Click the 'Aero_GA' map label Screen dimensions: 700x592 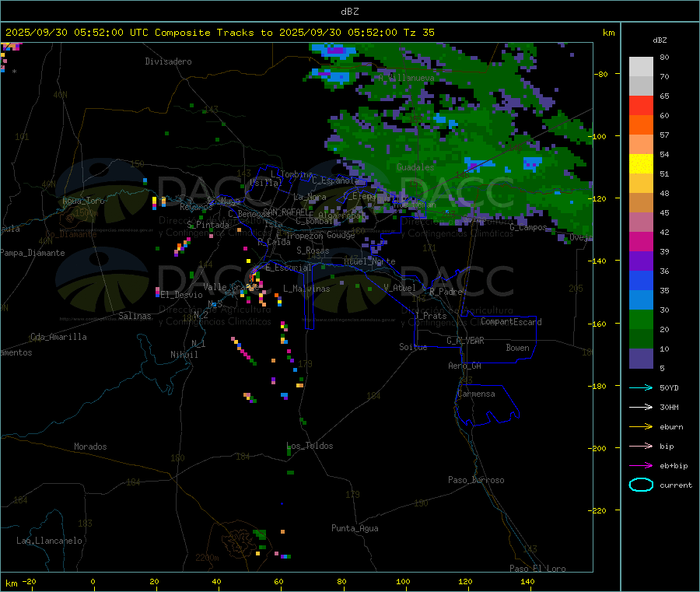465,366
